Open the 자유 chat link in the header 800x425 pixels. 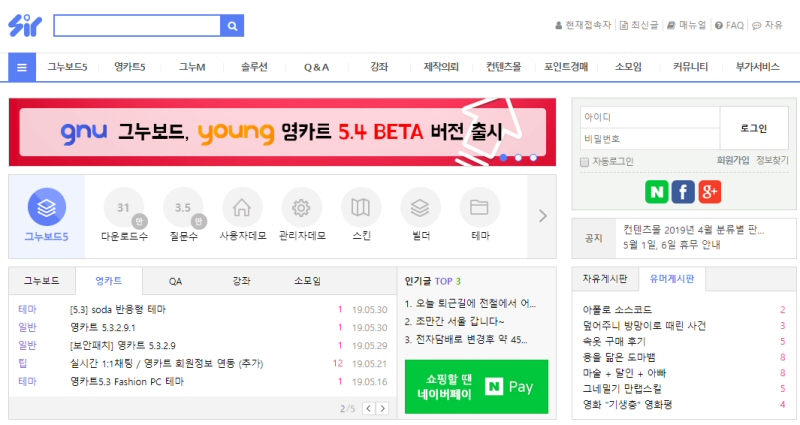coord(767,25)
